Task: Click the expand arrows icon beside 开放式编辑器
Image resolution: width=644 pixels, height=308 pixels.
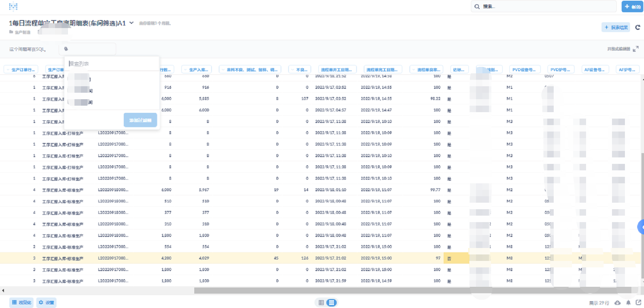Action: [x=636, y=49]
